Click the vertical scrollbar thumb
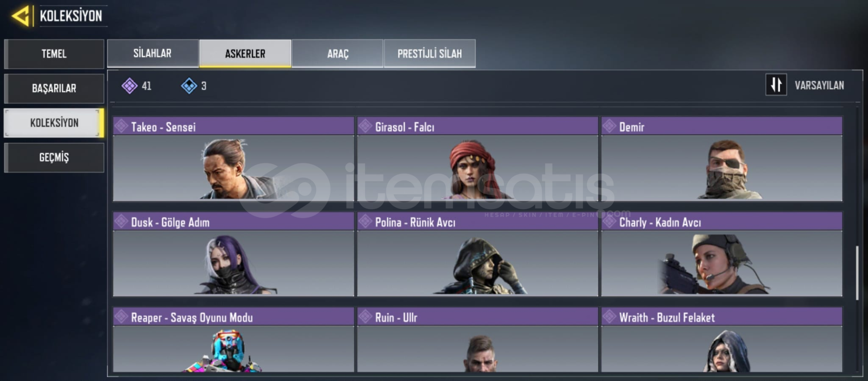 tap(857, 273)
